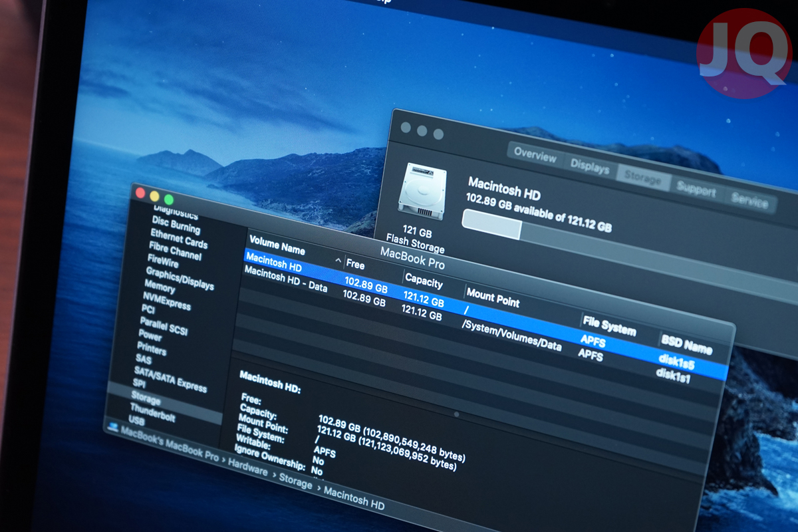The image size is (798, 532).
Task: Select Memory in the sidebar
Action: (x=160, y=287)
